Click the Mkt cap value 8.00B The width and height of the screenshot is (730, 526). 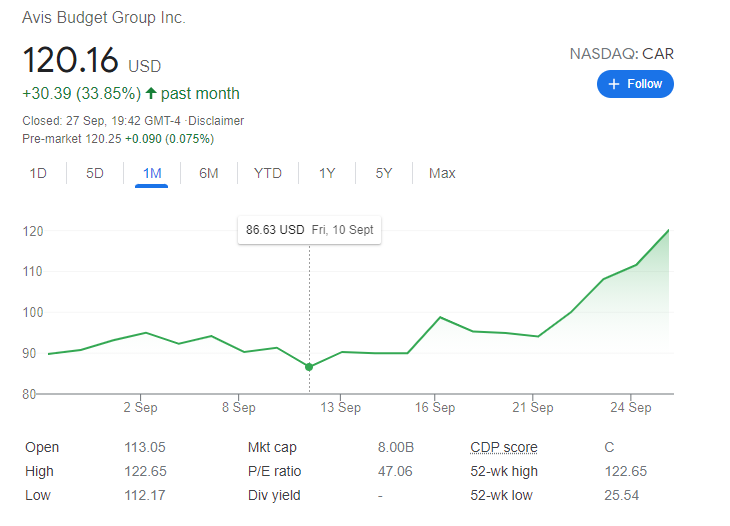(396, 447)
